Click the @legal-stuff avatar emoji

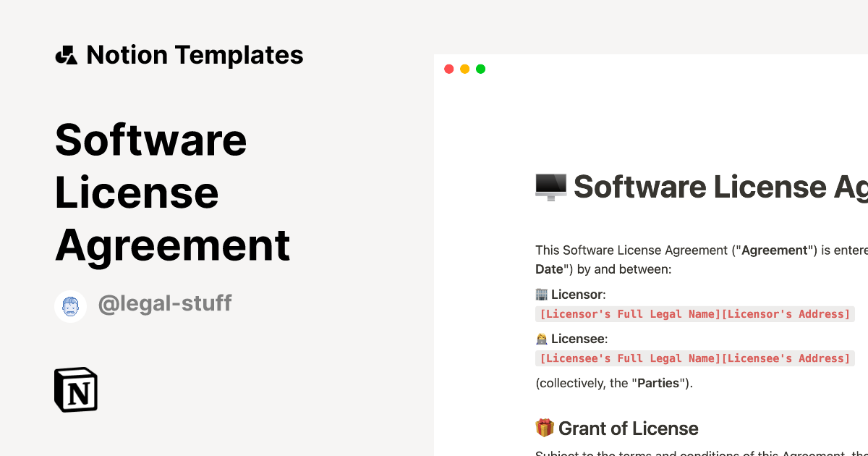coord(70,305)
